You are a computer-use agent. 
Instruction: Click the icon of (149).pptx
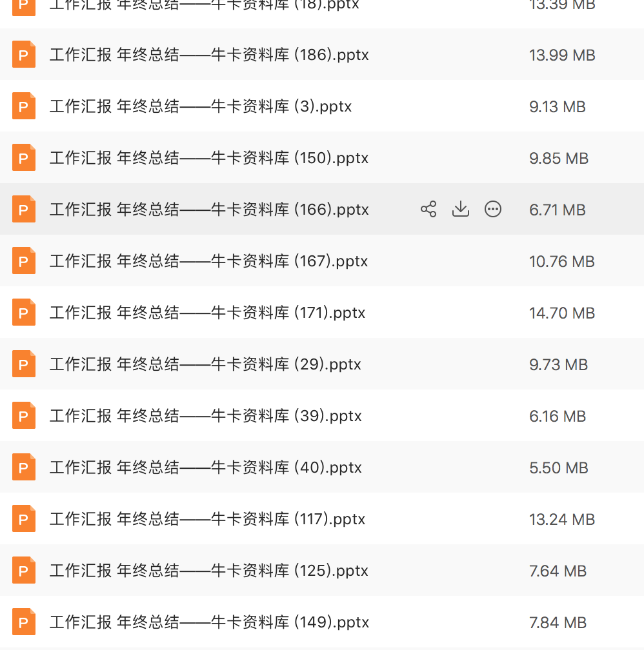click(x=24, y=622)
